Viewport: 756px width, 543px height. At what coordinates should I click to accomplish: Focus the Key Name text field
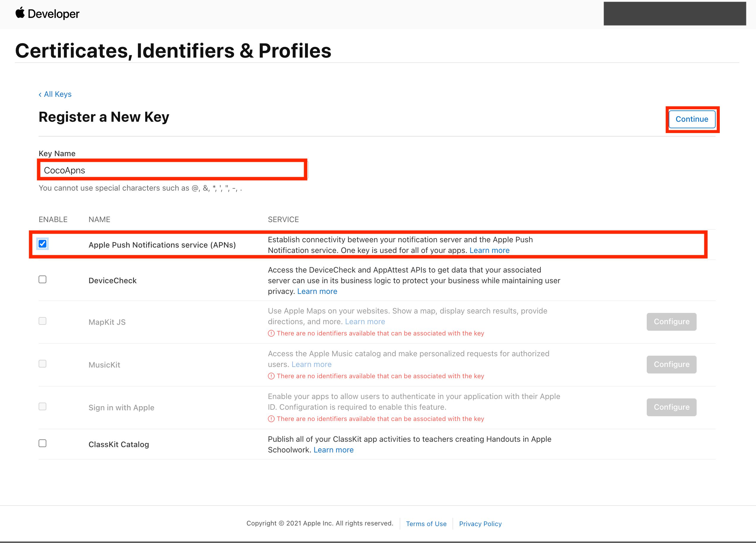173,170
